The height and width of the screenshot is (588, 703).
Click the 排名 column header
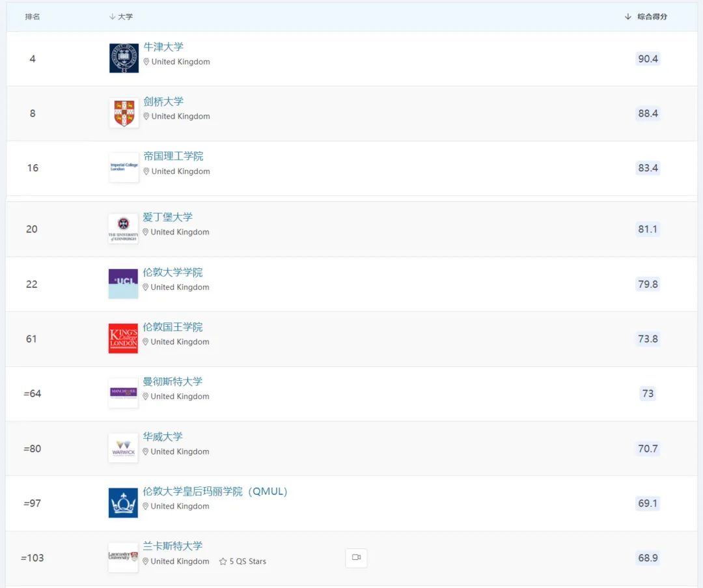coord(33,16)
